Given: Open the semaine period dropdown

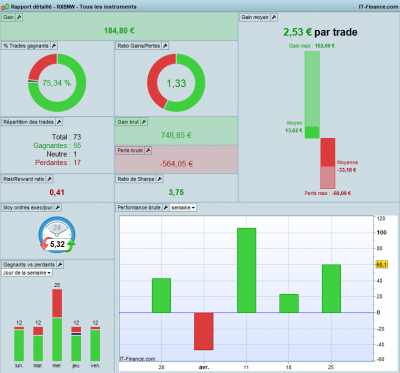Looking at the screenshot, I should [183, 207].
